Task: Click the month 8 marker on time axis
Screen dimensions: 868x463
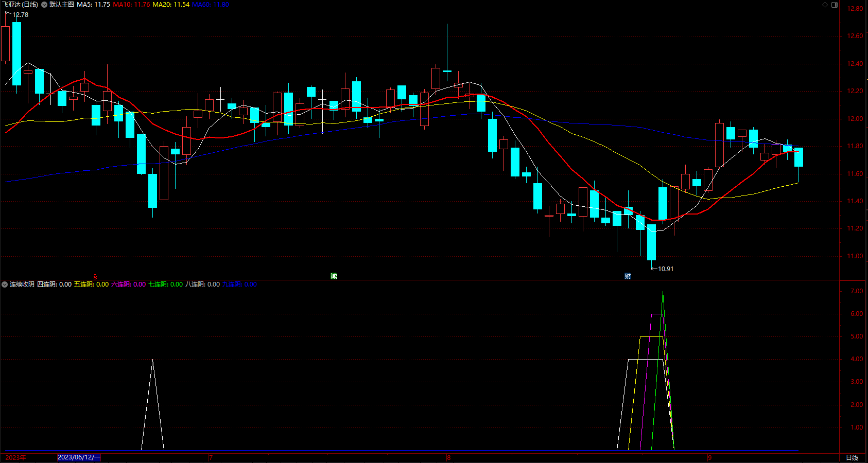Action: click(449, 457)
